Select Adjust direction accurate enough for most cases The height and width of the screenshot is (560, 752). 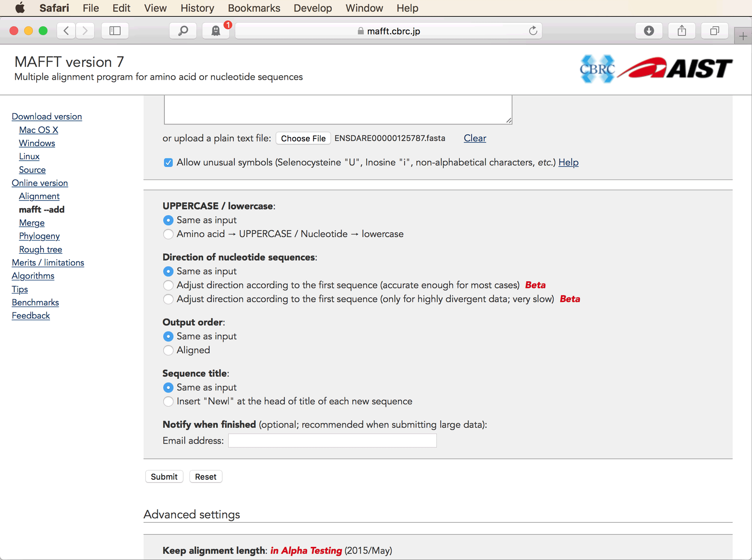[x=168, y=285]
